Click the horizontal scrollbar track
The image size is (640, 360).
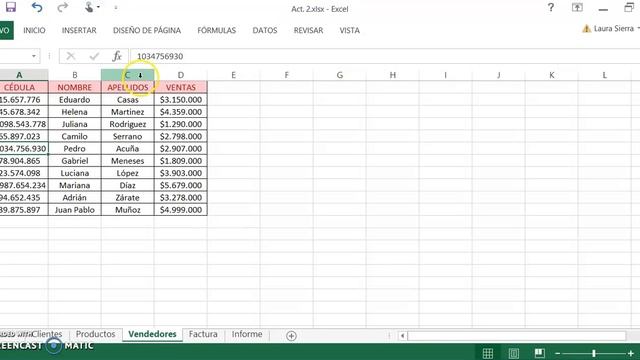517,336
